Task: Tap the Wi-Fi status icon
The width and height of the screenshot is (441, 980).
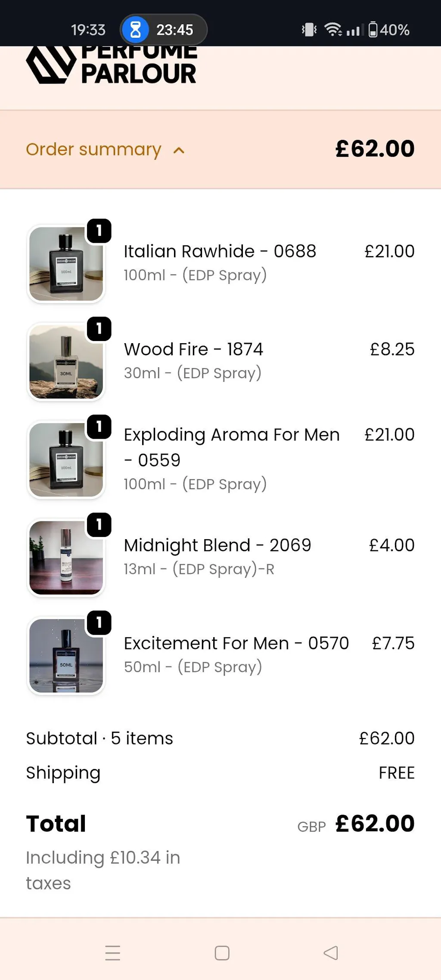Action: (333, 30)
